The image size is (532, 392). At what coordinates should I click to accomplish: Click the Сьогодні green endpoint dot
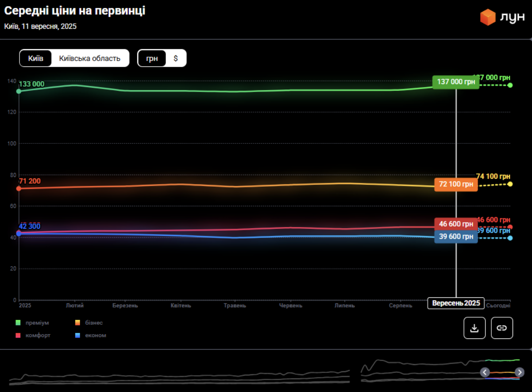coord(510,85)
